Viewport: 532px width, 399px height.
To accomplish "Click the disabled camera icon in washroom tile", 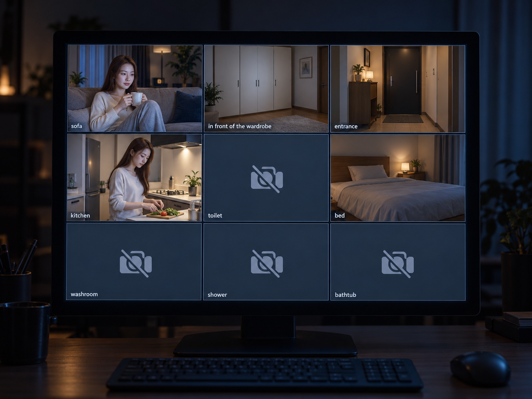I will point(136,263).
